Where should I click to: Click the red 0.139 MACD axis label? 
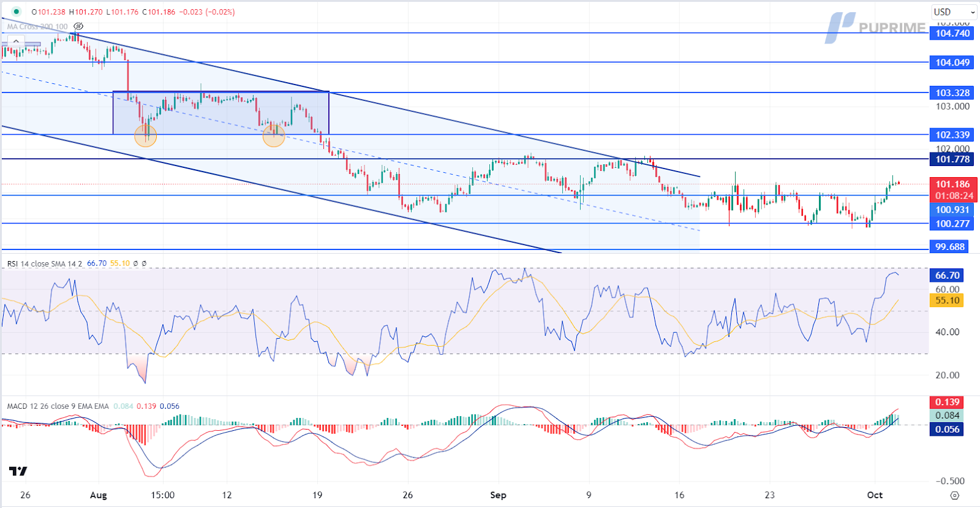coord(947,402)
